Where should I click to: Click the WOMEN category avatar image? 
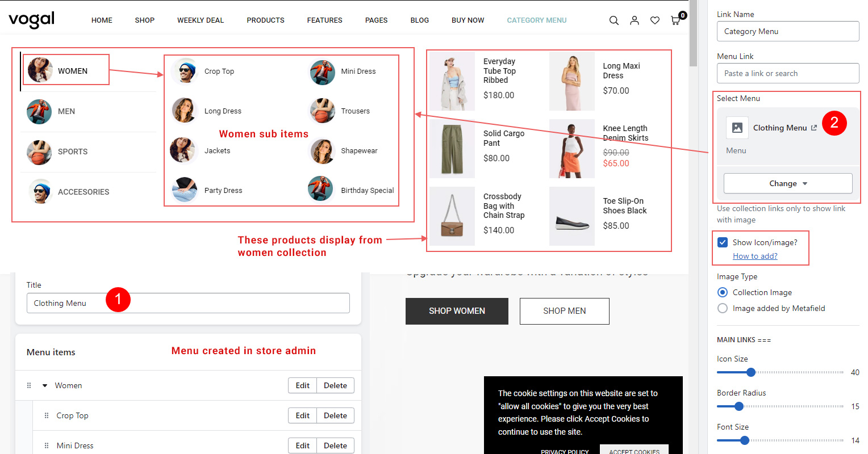pyautogui.click(x=40, y=70)
